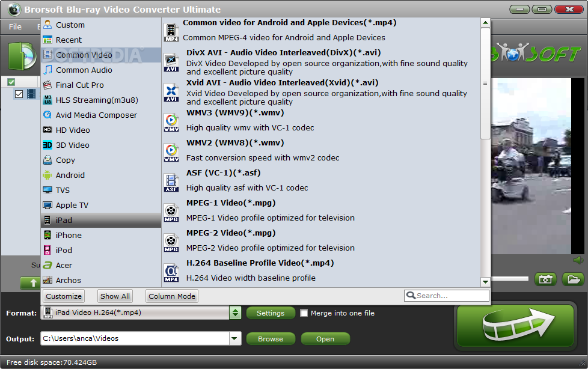Open the File menu
The image size is (588, 369).
point(15,26)
